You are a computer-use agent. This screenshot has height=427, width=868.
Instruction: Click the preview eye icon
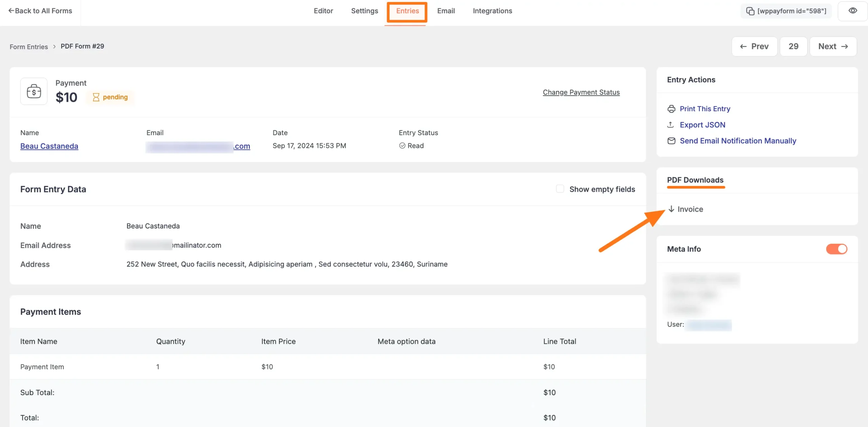[x=852, y=11]
